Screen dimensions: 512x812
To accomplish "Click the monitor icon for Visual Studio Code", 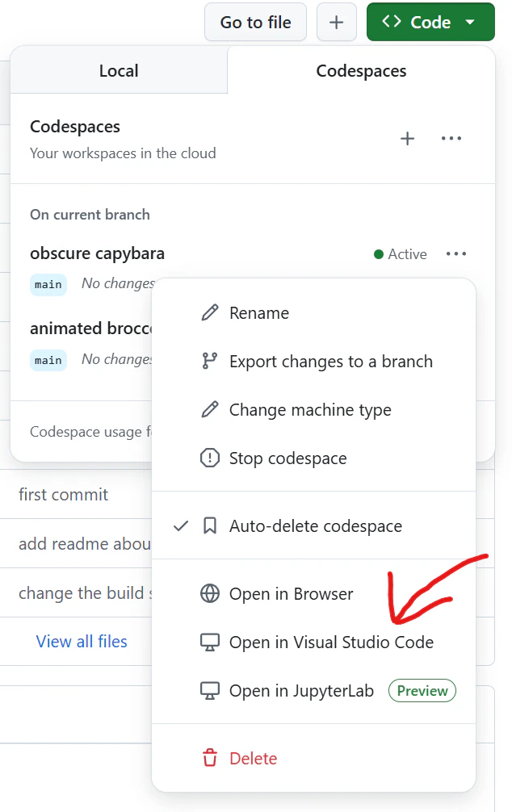I will point(209,642).
